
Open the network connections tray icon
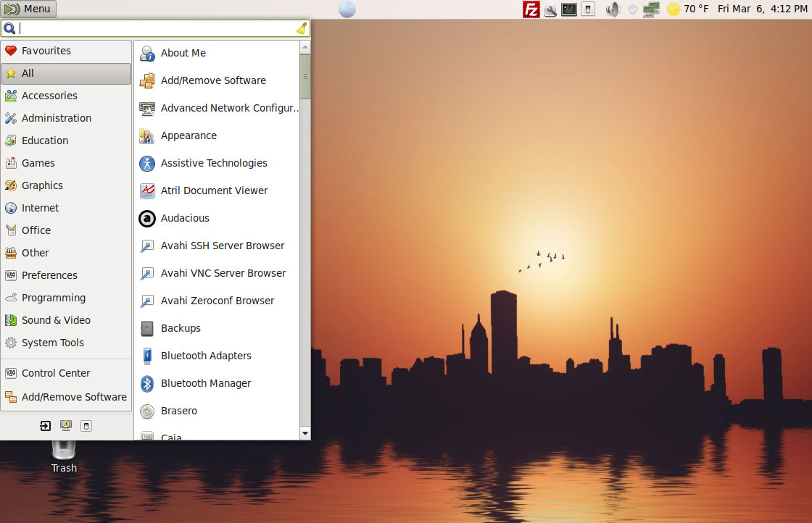tap(650, 9)
